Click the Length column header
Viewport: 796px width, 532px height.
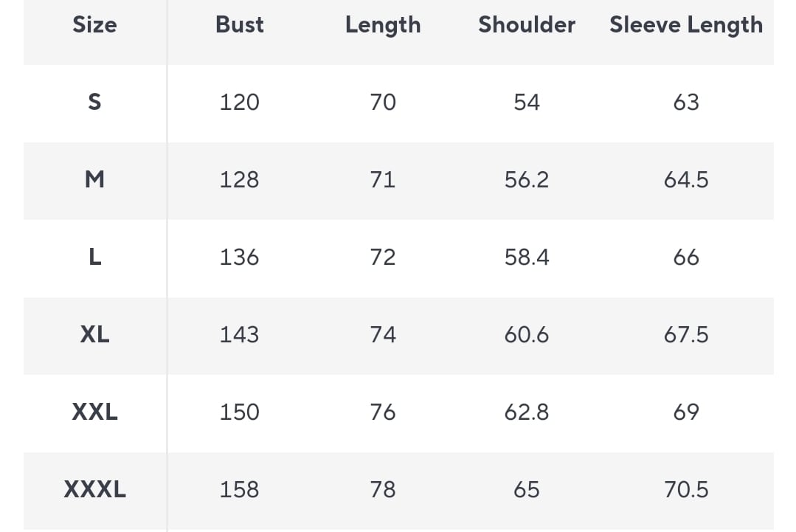click(383, 25)
